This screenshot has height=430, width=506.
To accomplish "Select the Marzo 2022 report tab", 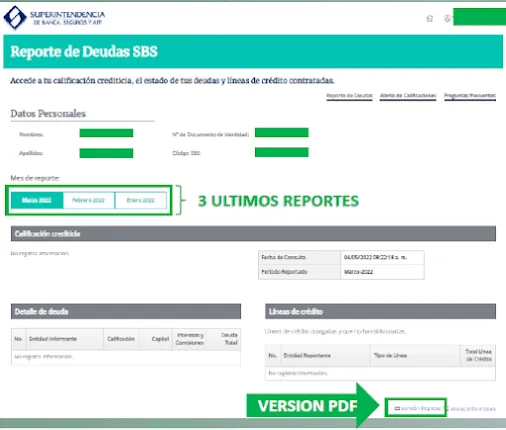I will tap(37, 200).
